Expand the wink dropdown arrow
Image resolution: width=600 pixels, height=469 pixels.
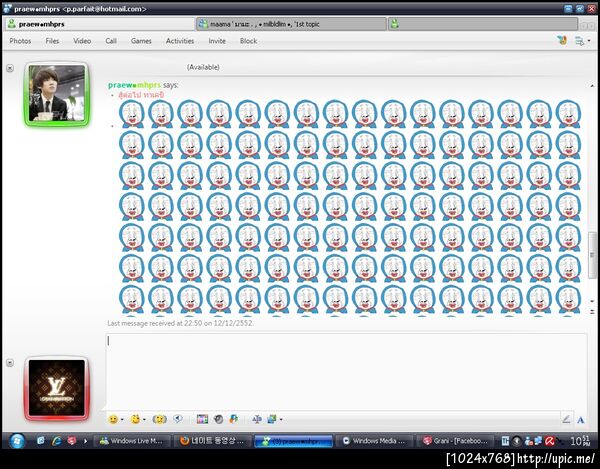click(145, 420)
